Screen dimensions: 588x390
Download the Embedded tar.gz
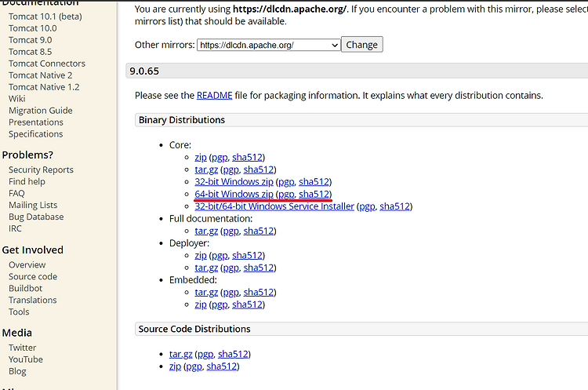click(206, 292)
